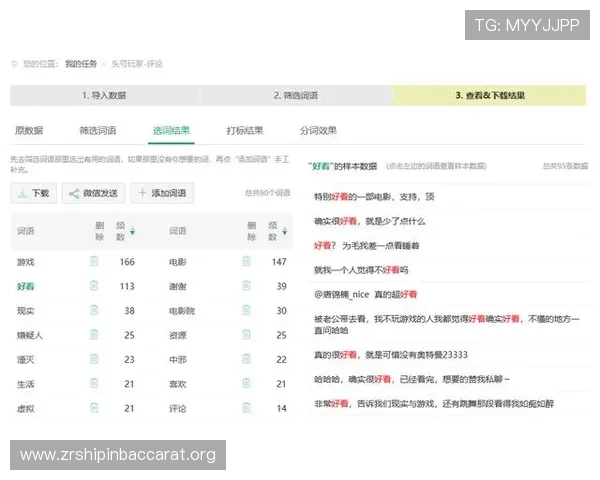Click the @唐锦桃_nice sample comment
Viewport: 600px width, 480px height.
click(x=365, y=294)
